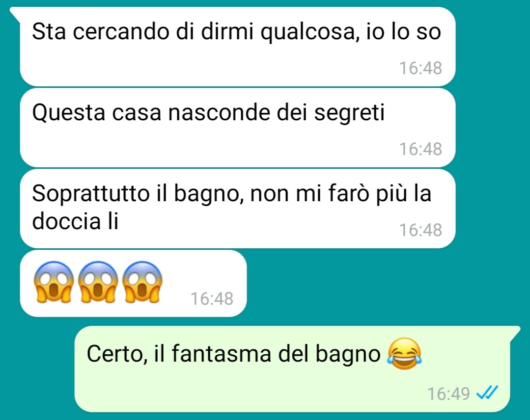Tap the laughing tears emoji

tap(405, 353)
